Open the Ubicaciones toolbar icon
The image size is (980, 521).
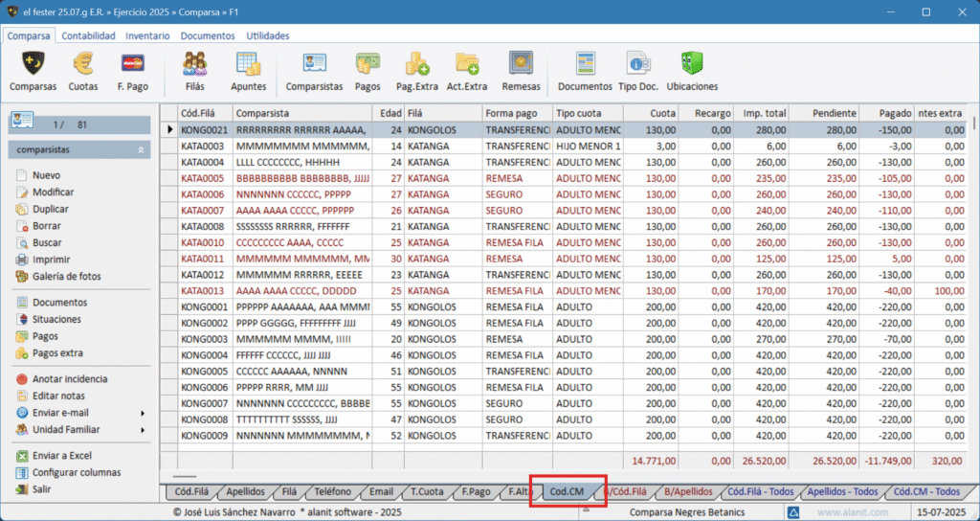pos(692,70)
